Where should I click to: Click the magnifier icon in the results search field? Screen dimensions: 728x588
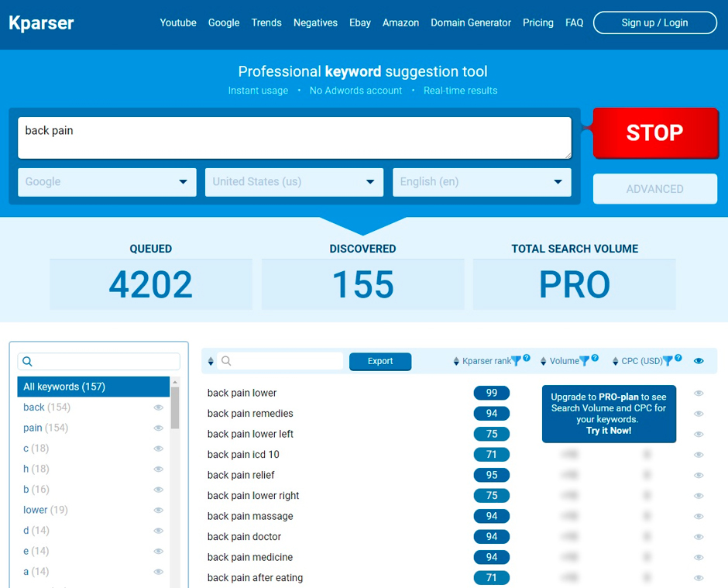coord(226,361)
